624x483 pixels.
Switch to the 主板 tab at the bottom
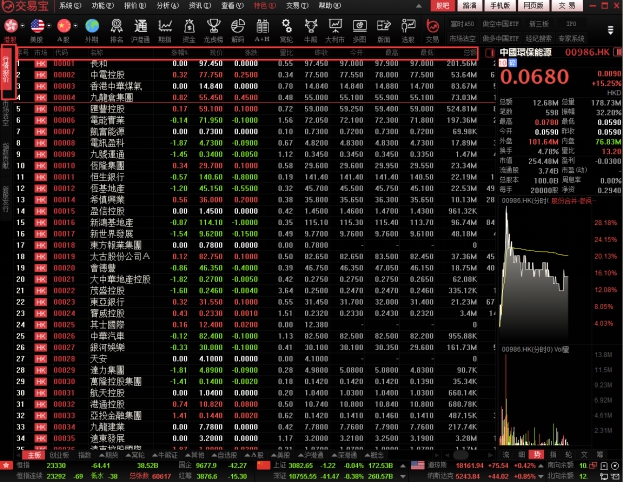click(x=35, y=454)
